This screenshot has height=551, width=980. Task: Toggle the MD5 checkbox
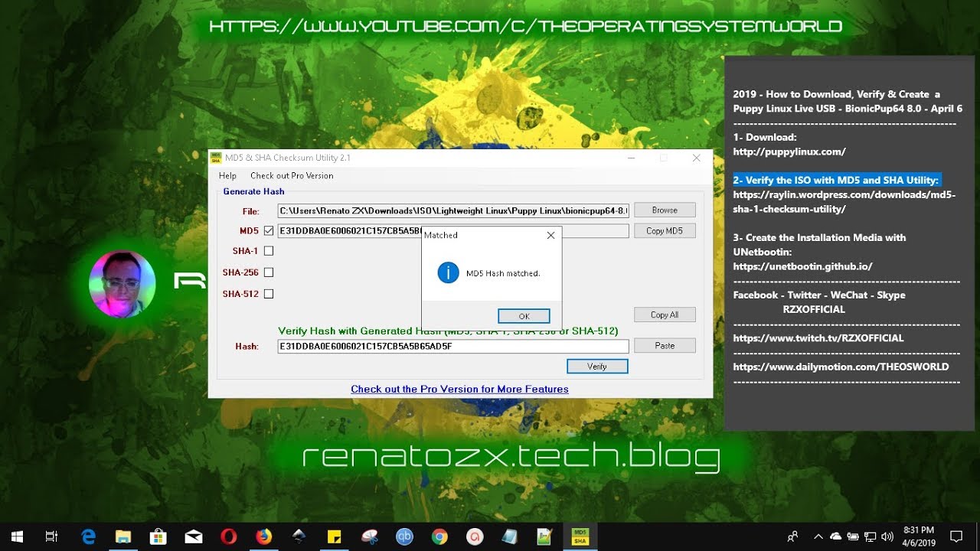269,230
